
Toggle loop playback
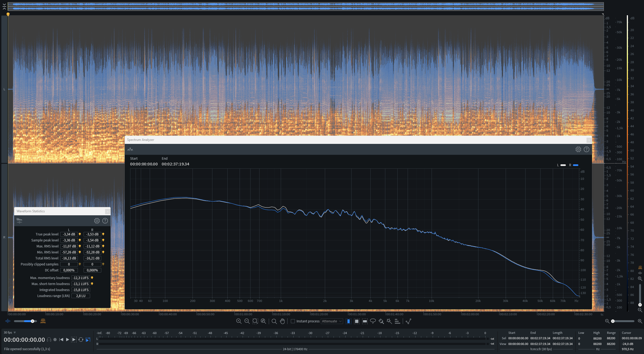tap(81, 340)
